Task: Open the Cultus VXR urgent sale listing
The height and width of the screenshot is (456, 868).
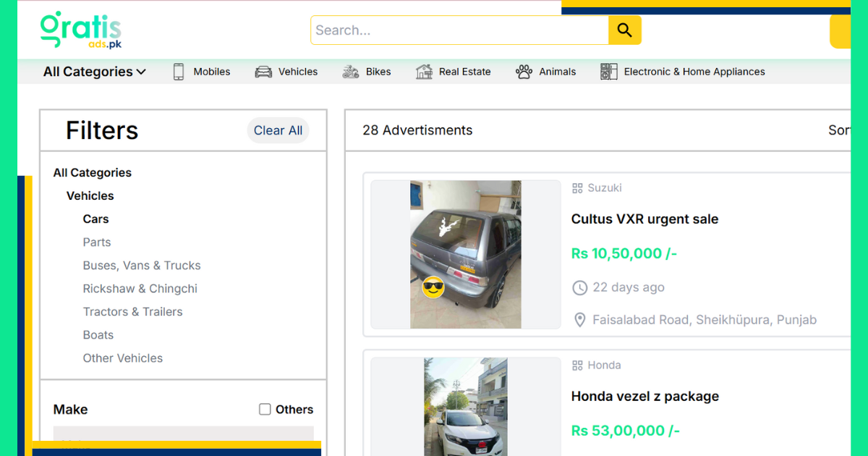Action: click(644, 219)
